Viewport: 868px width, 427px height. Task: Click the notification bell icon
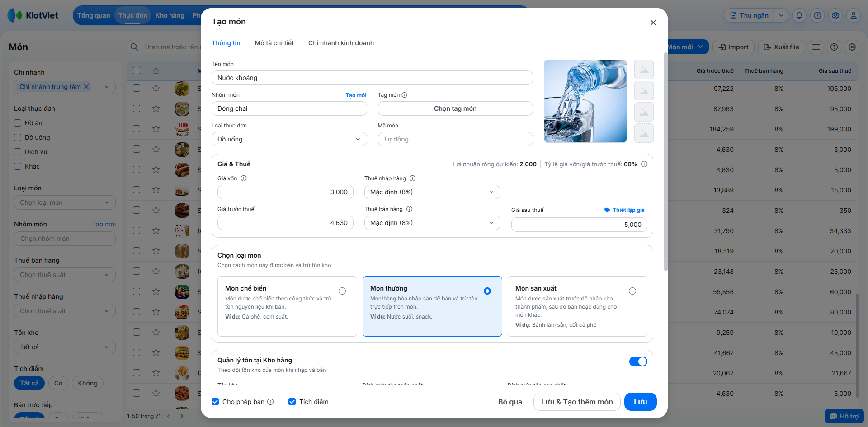point(799,15)
